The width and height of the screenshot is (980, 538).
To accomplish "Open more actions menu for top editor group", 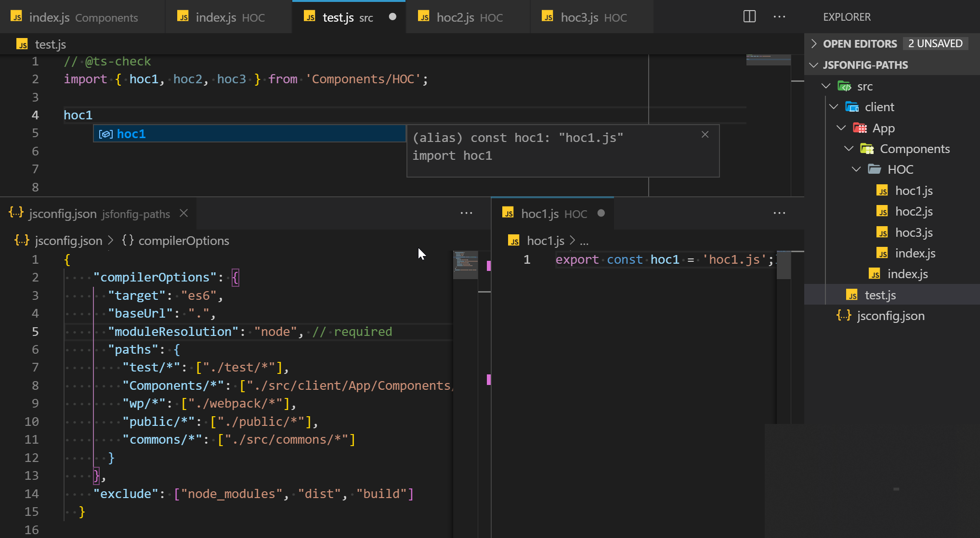I will point(779,17).
